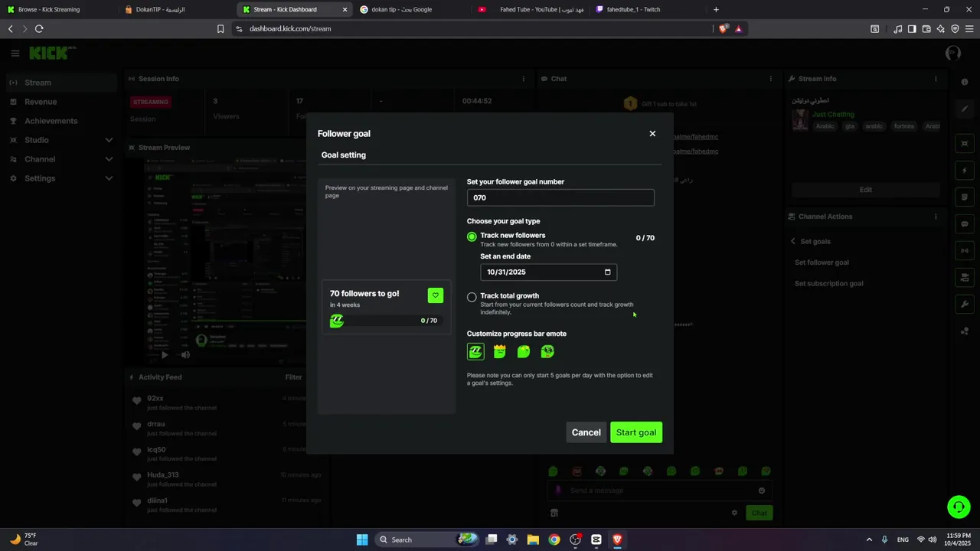Open Stream in the sidebar

click(x=60, y=83)
